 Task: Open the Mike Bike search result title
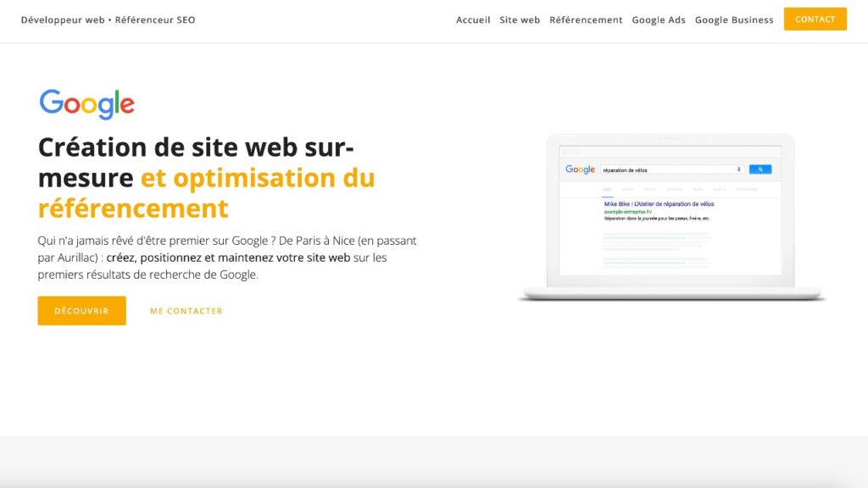click(x=659, y=204)
